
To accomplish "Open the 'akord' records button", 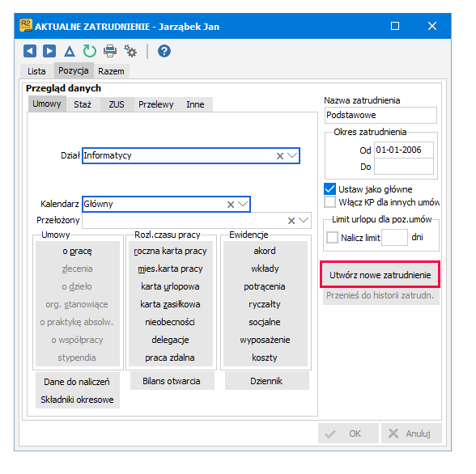I will click(x=265, y=251).
